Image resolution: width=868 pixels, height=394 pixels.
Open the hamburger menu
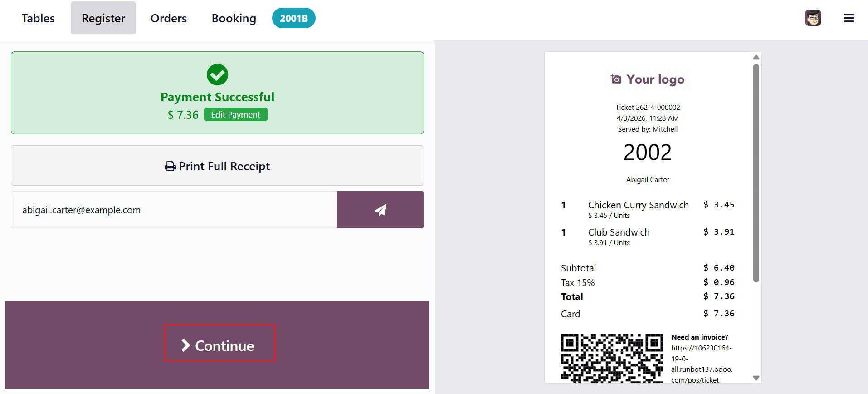(x=848, y=18)
